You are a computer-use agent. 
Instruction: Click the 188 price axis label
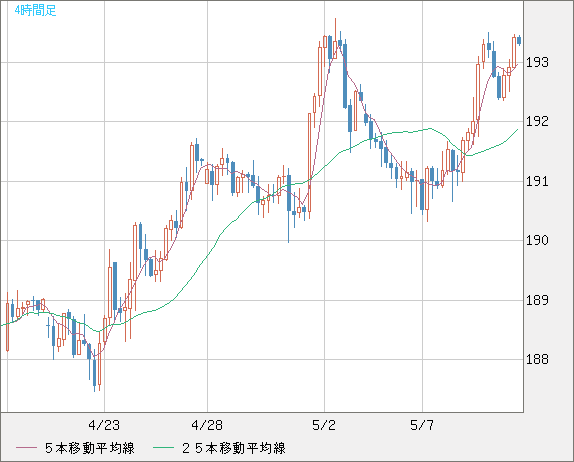coord(537,359)
